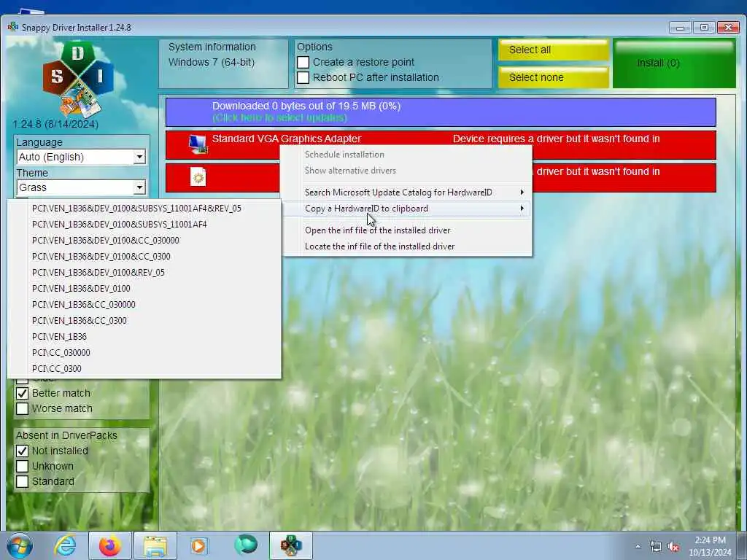This screenshot has height=560, width=747.
Task: Click the green round app icon on taskbar
Action: tap(246, 545)
